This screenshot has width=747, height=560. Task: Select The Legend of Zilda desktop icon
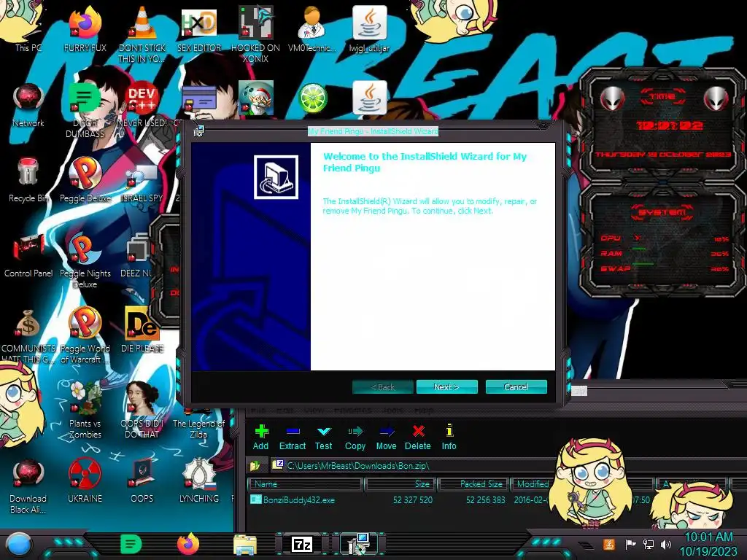point(198,424)
